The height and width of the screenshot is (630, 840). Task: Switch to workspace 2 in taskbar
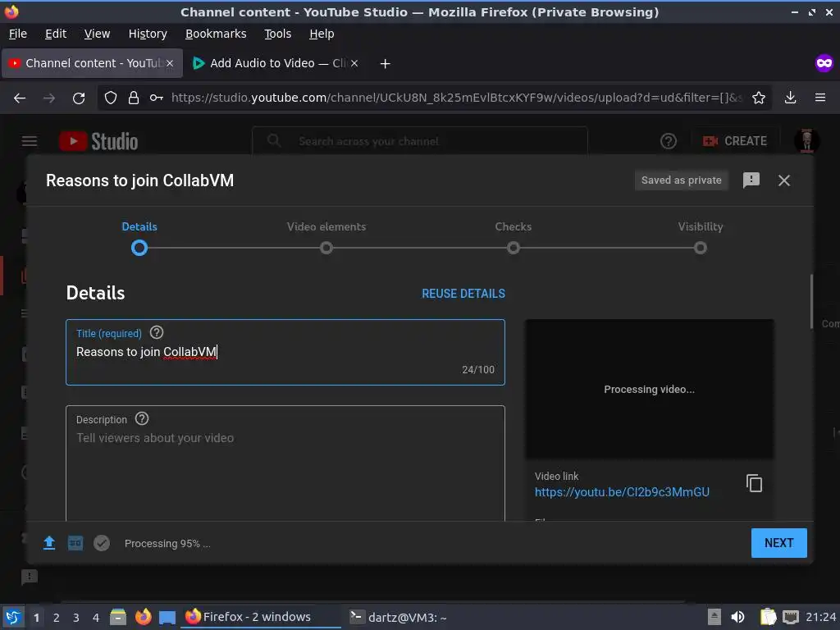pos(57,617)
